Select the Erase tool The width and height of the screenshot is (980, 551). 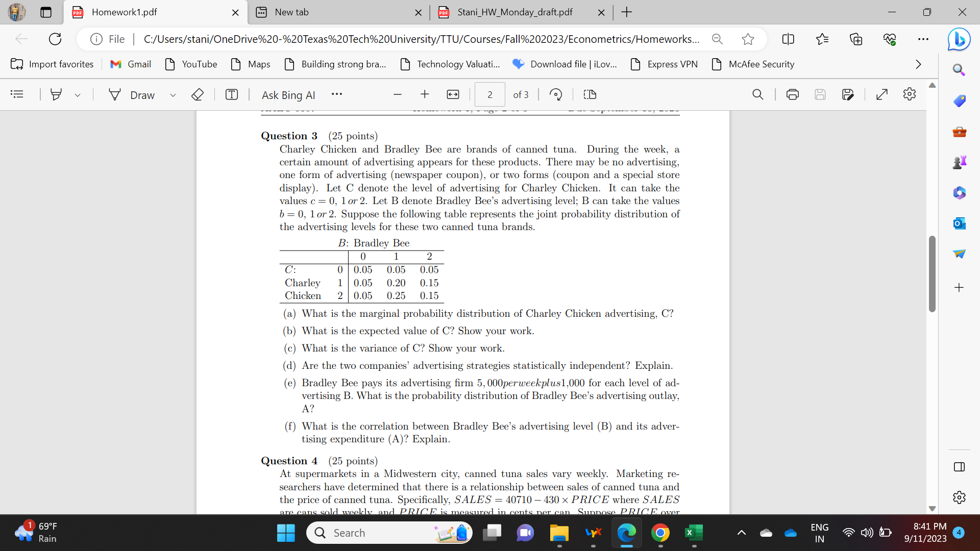(198, 94)
